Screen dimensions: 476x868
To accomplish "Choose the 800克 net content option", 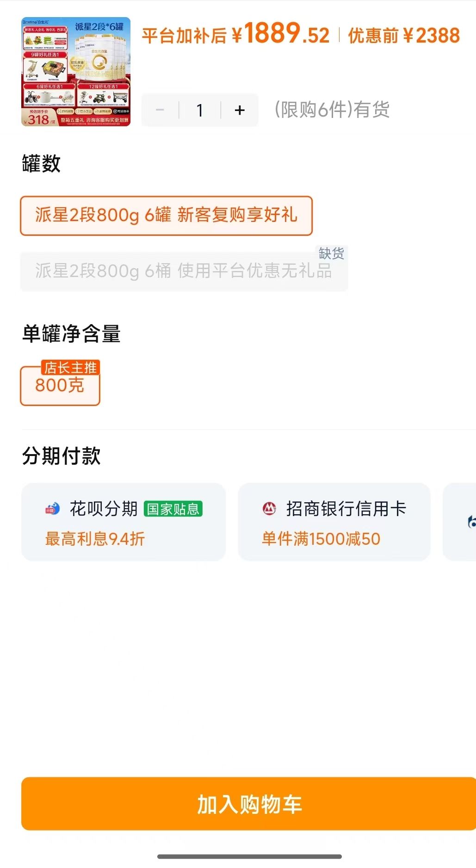I will [x=60, y=386].
